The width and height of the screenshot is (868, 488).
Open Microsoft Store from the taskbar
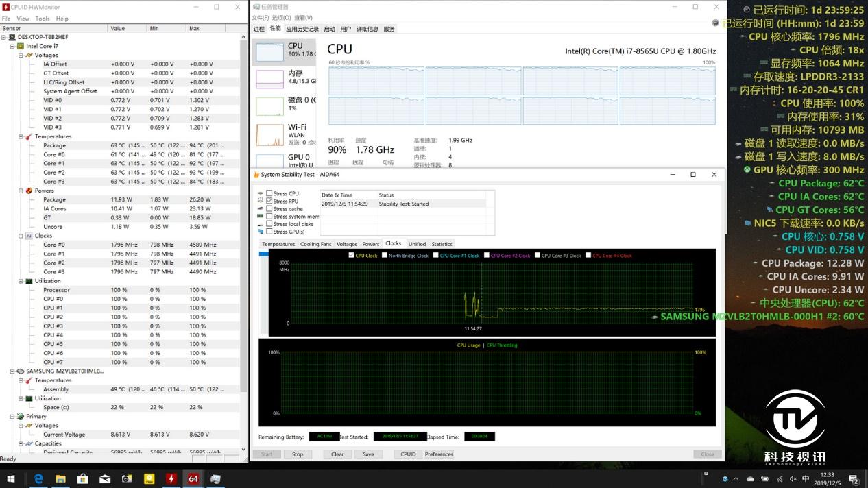(x=82, y=478)
